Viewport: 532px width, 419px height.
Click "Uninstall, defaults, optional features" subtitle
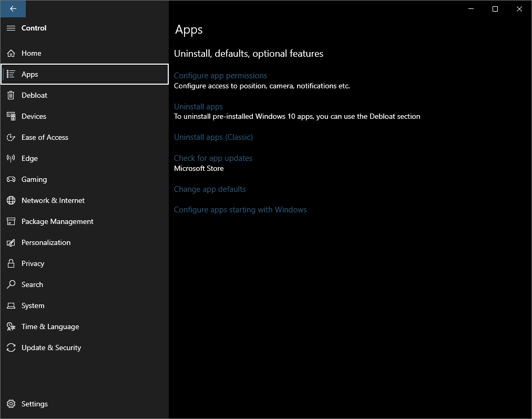(x=248, y=54)
